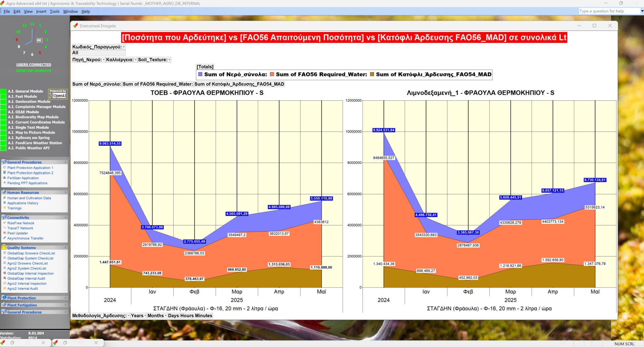This screenshot has height=347, width=644.
Task: Click the Human Resources panel icon
Action: pos(4,192)
